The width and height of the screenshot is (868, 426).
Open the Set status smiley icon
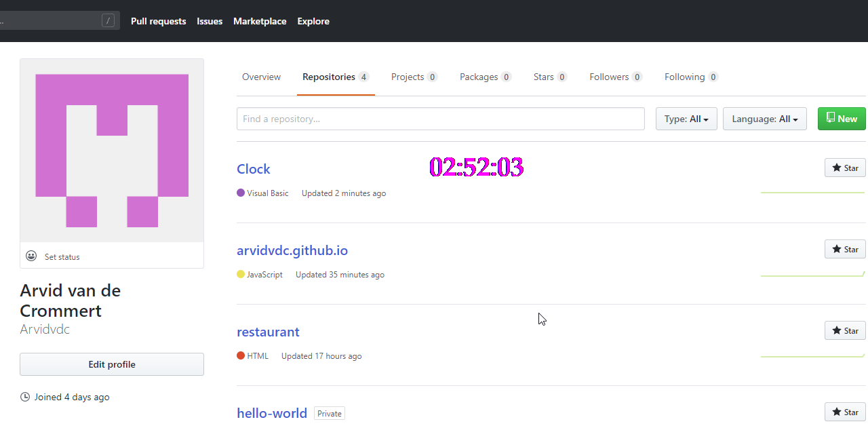pyautogui.click(x=31, y=255)
